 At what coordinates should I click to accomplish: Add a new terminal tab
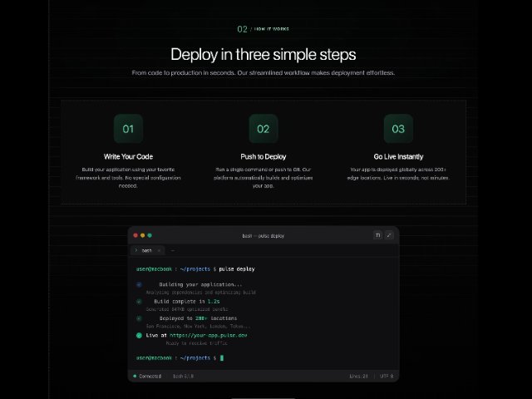[x=172, y=250]
